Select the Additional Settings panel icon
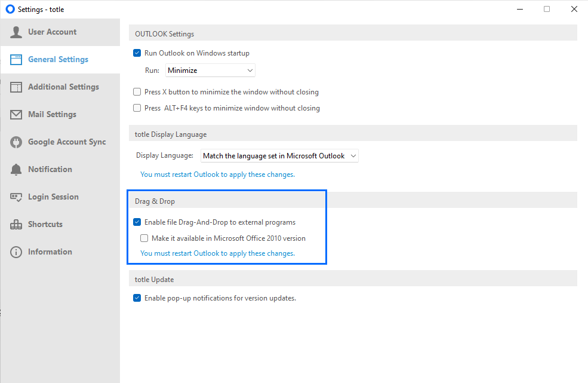The image size is (588, 383). point(16,87)
